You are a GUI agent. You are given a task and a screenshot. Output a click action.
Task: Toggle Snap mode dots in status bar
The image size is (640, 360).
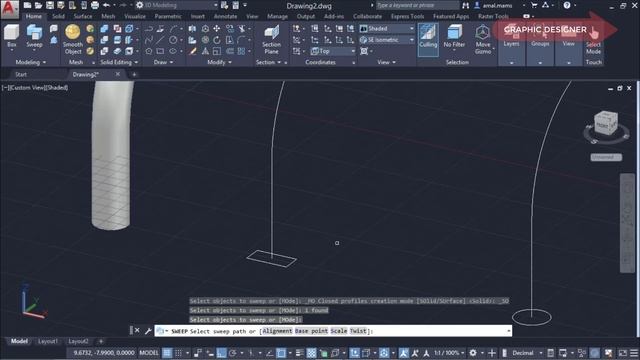(178, 353)
